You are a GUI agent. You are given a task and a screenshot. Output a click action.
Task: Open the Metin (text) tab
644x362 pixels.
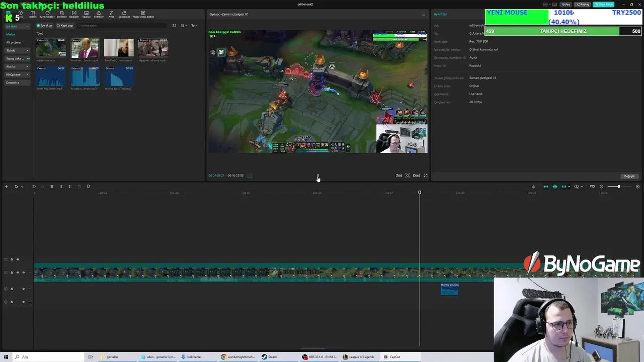(33, 14)
